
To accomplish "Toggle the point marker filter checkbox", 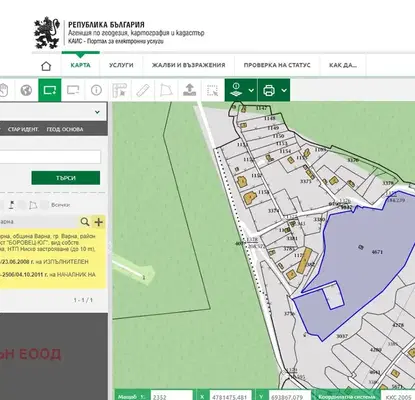I will tap(1, 205).
